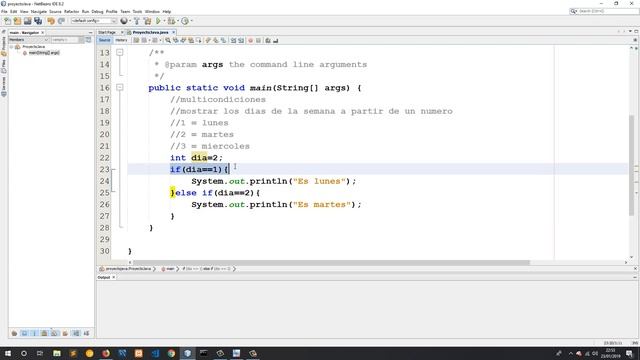
Task: Go to Previous Bookmark in editor toolbar
Action: pyautogui.click(x=208, y=40)
